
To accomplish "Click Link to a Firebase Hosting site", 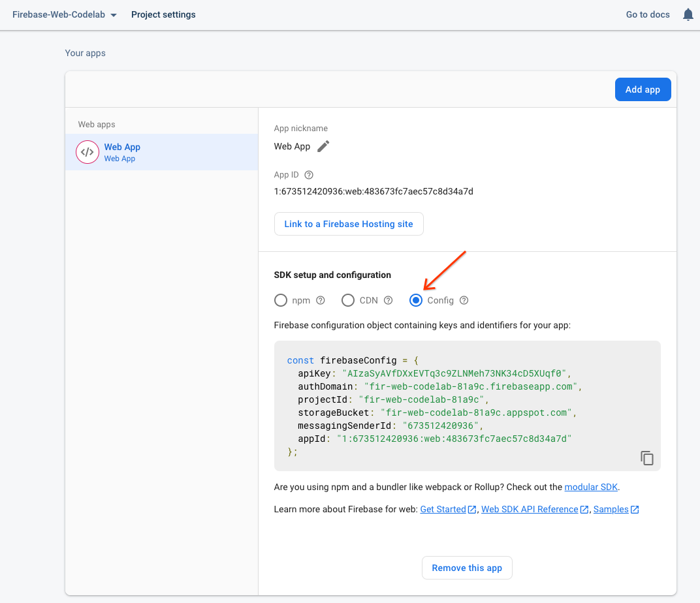I will [349, 224].
